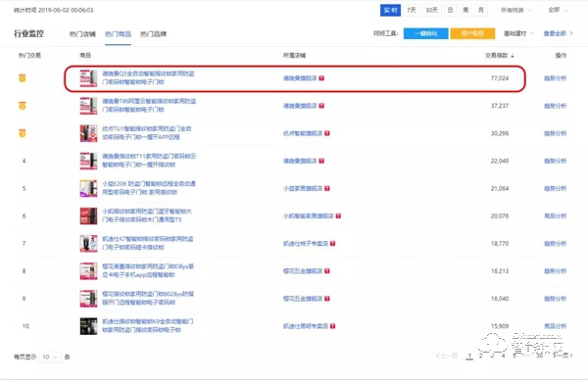Screen dimensions: 588x380
Task: Click the orange button in the toolbar
Action: tap(472, 33)
